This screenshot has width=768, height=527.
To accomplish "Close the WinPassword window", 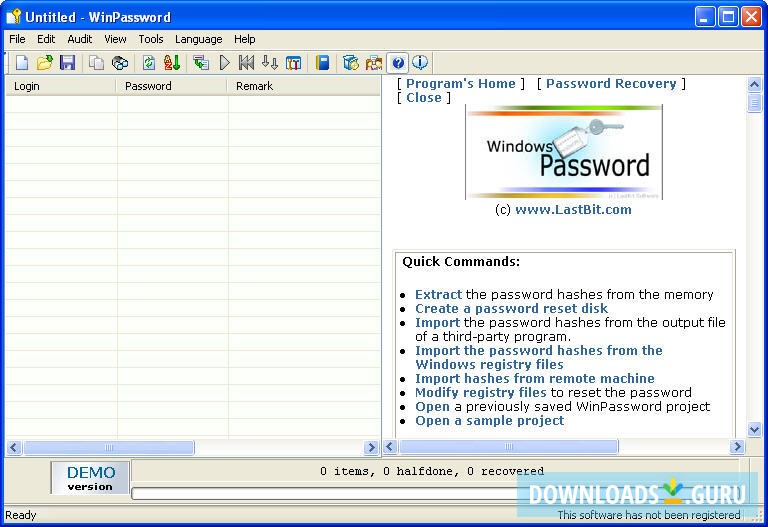I will point(751,17).
